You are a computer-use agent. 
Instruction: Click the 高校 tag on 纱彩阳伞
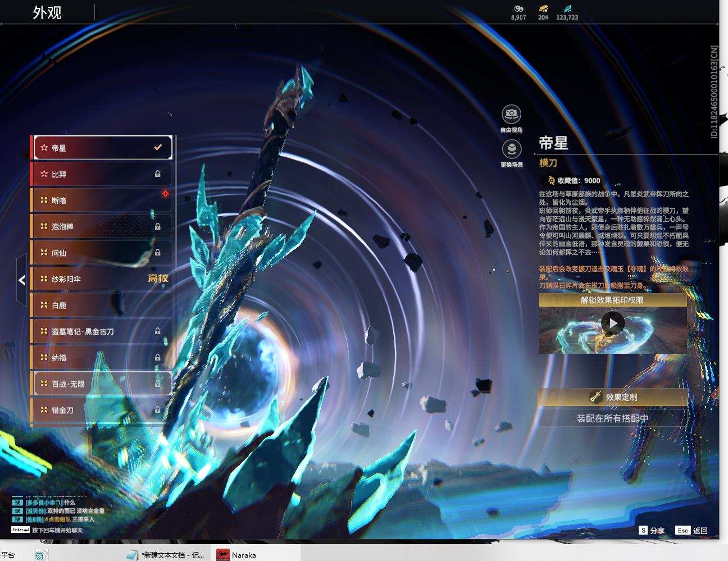point(158,279)
